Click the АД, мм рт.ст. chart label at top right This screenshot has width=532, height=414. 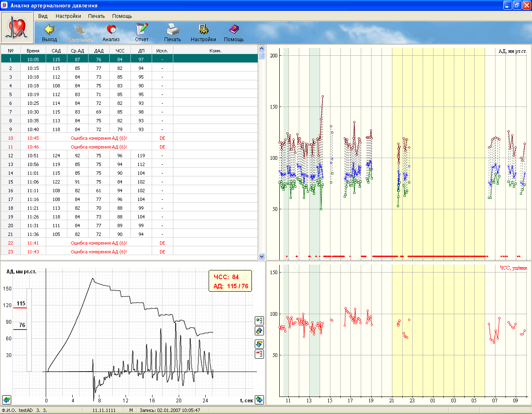(512, 52)
